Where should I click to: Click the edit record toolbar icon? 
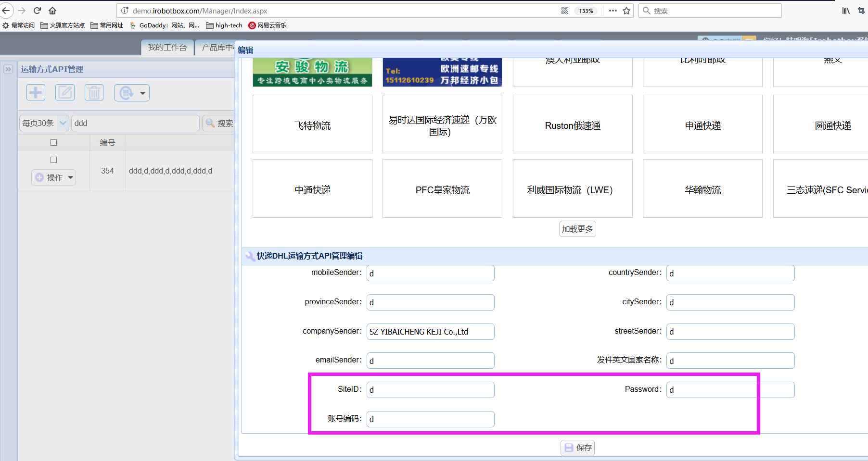point(65,92)
